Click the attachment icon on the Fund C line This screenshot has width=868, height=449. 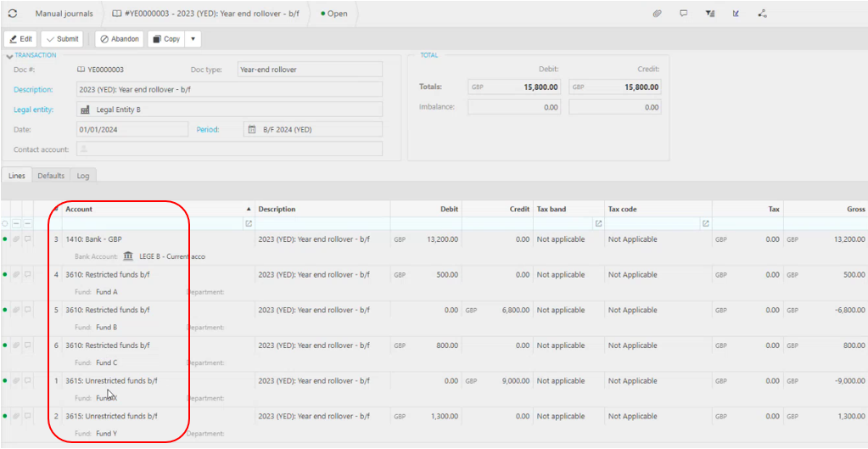click(17, 345)
